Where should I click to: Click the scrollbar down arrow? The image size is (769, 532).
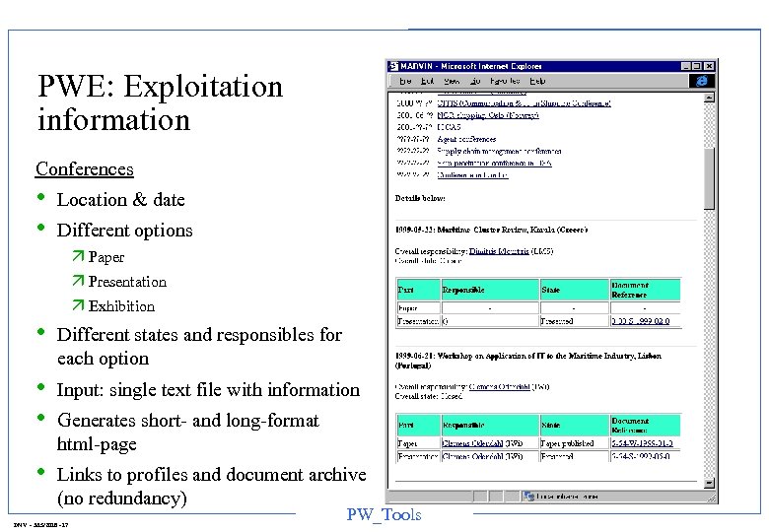click(709, 484)
